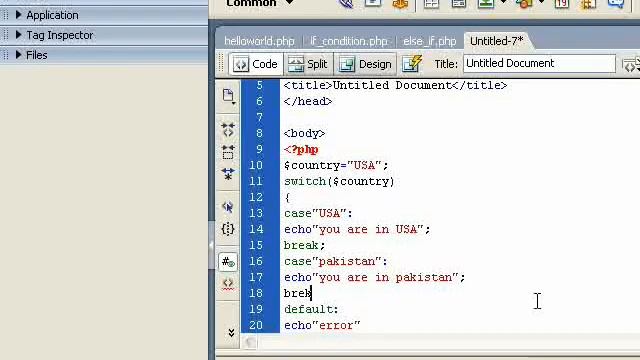
Task: Click the </head> tag on line 6
Action: [308, 101]
